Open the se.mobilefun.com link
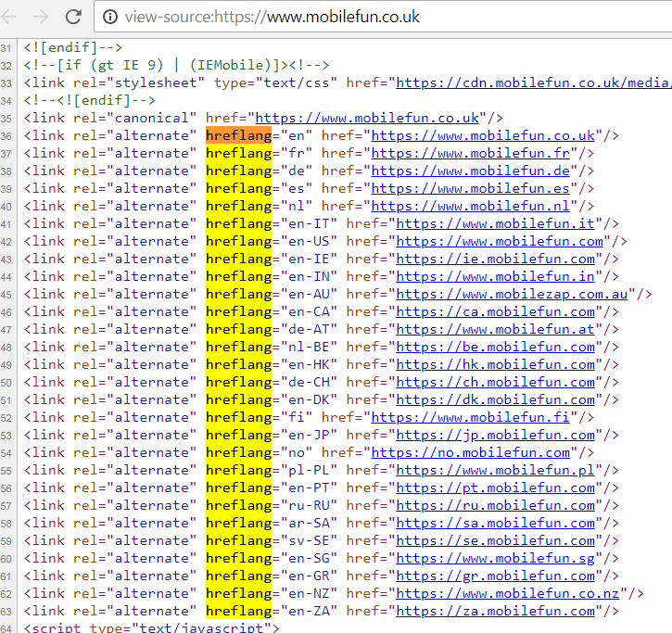This screenshot has height=633, width=672. point(496,540)
